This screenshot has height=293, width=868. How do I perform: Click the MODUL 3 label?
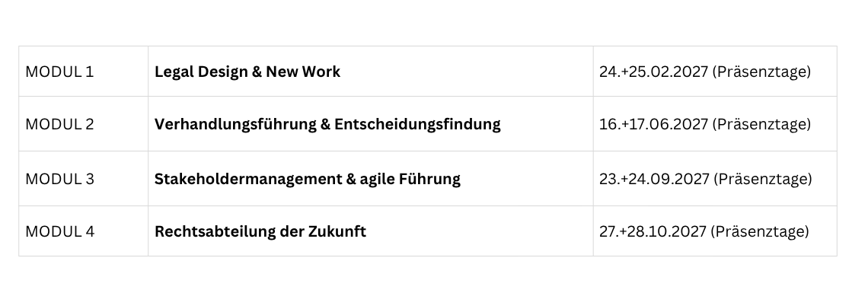click(60, 179)
